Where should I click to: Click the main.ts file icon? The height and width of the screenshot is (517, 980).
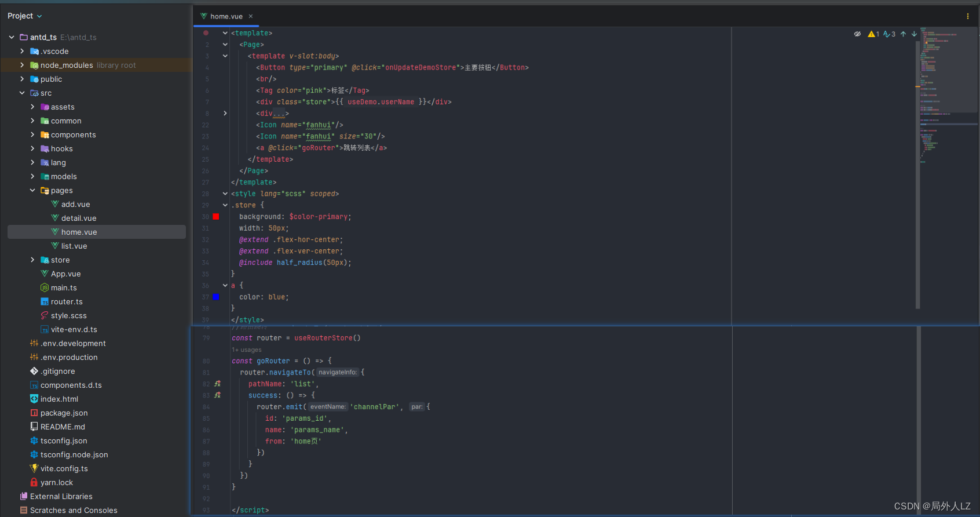(x=45, y=287)
